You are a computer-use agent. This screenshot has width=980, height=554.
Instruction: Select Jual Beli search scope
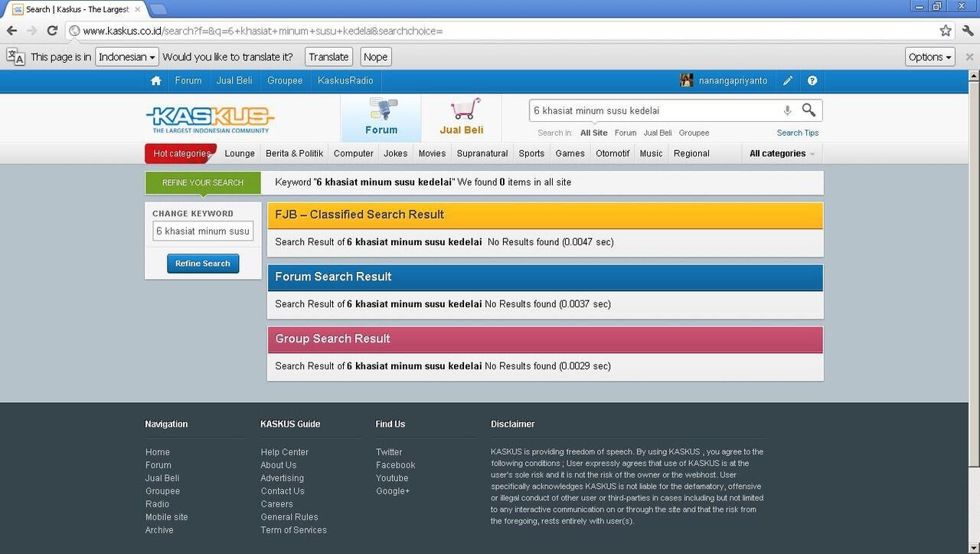point(658,133)
